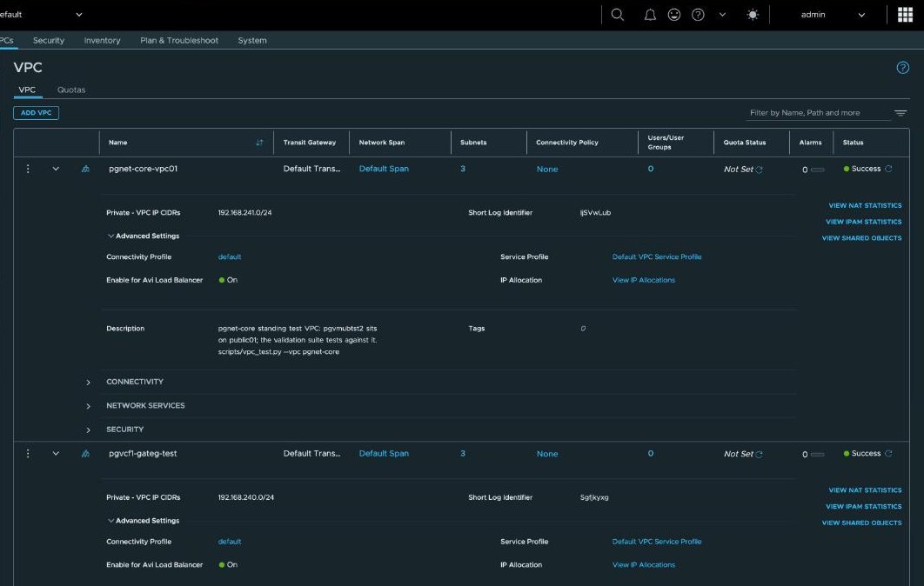
Task: Open default connectivity profile of pgvcf1-gateg-test
Action: (229, 542)
